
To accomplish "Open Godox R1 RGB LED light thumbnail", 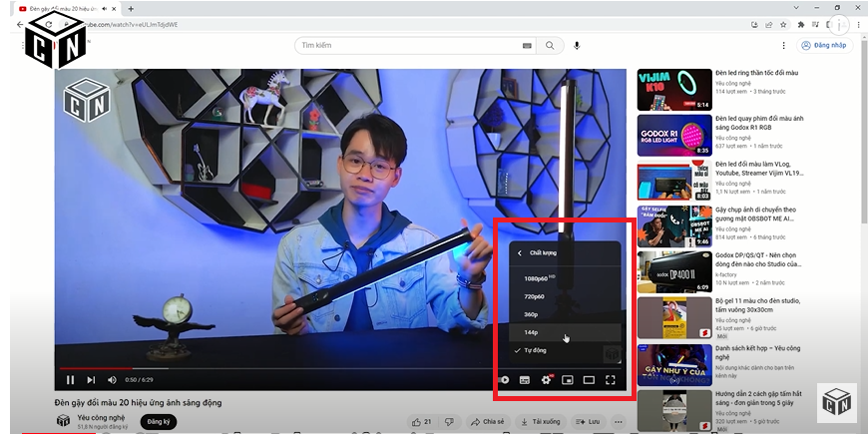I will [x=674, y=135].
